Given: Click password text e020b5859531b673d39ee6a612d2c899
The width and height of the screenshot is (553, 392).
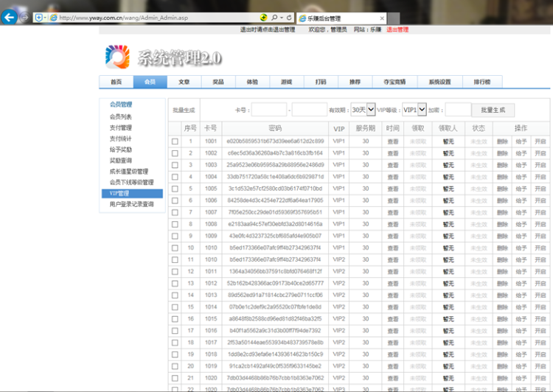Looking at the screenshot, I should click(275, 141).
